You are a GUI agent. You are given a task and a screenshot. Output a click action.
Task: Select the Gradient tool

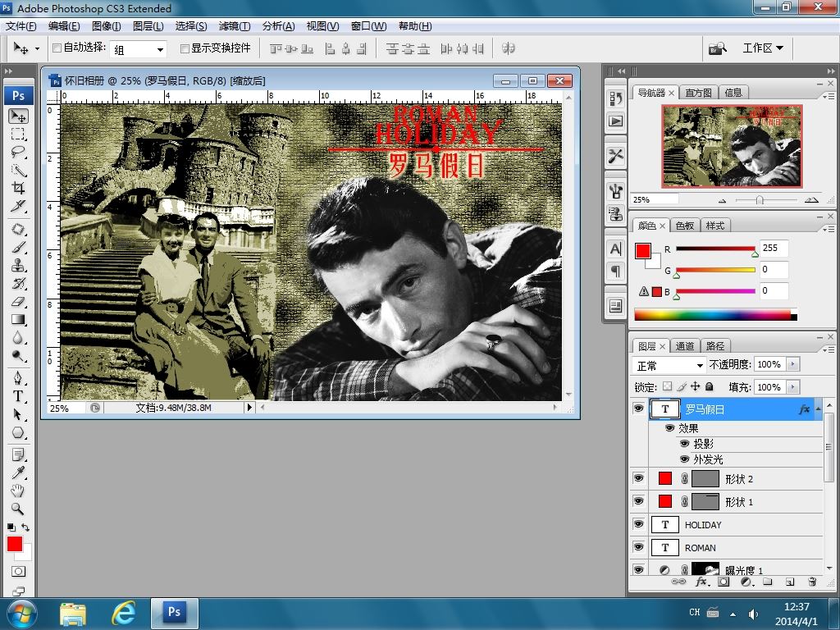[x=18, y=320]
